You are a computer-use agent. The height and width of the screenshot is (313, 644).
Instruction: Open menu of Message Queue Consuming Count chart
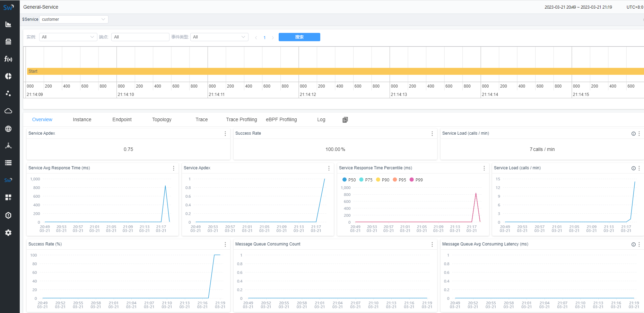tap(432, 244)
